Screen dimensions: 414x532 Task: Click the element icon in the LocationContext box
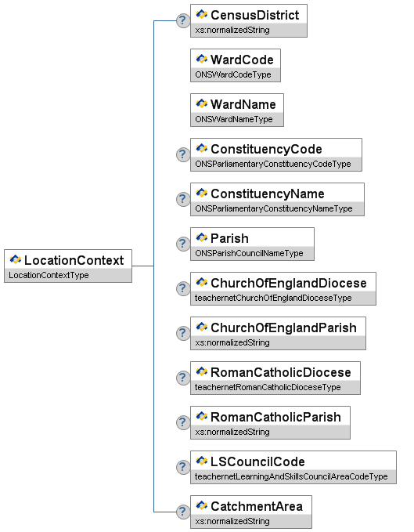tap(15, 259)
